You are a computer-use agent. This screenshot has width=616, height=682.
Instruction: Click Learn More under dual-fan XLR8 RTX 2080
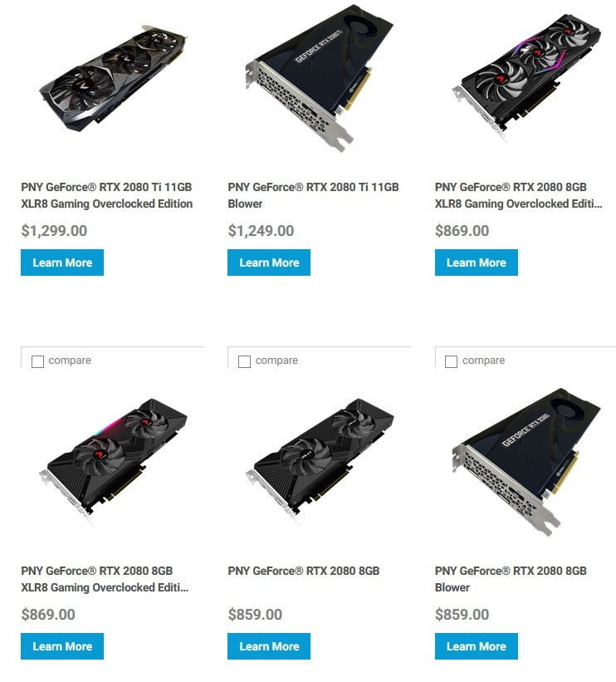(62, 646)
